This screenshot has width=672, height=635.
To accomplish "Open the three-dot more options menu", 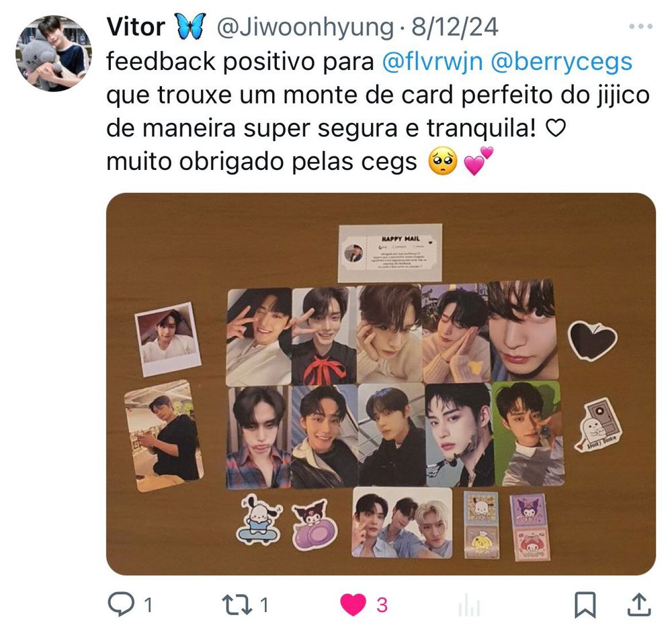I will click(641, 27).
